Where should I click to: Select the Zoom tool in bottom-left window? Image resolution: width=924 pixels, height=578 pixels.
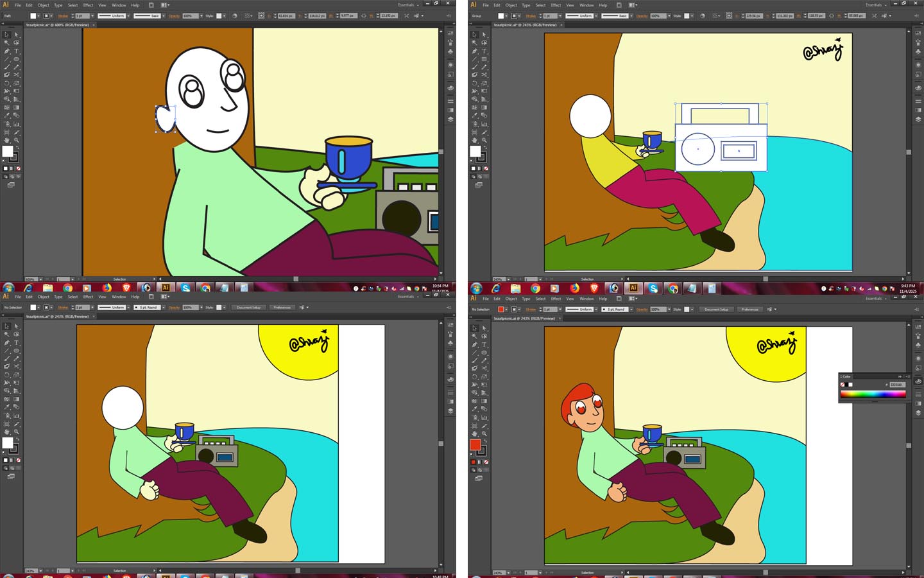[17, 432]
